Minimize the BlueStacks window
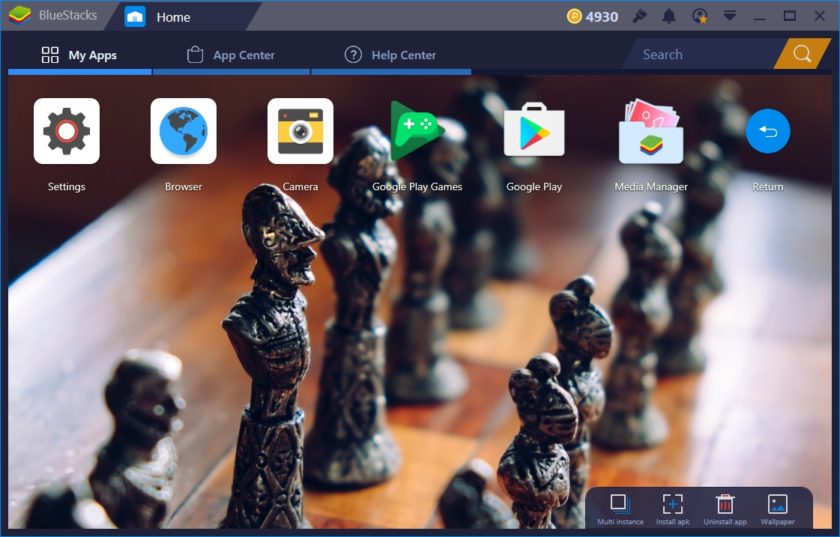This screenshot has width=840, height=537. tap(760, 17)
